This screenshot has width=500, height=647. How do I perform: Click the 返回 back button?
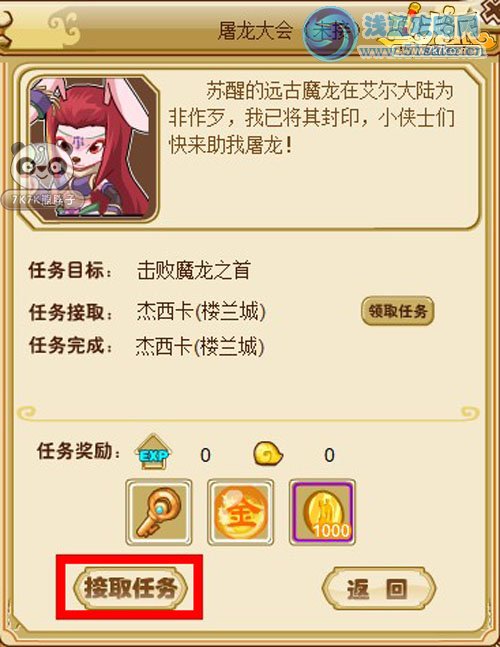tap(378, 588)
